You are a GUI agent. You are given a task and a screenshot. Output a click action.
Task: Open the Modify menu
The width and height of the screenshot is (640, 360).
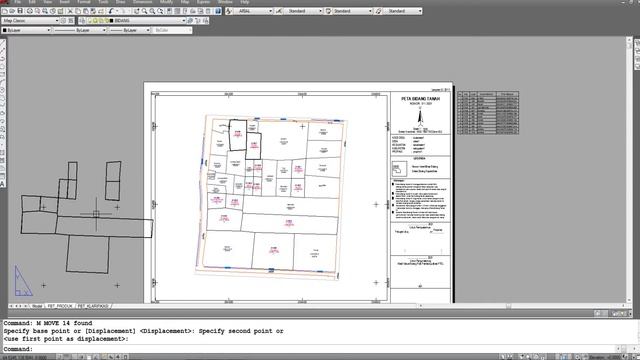pyautogui.click(x=166, y=2)
